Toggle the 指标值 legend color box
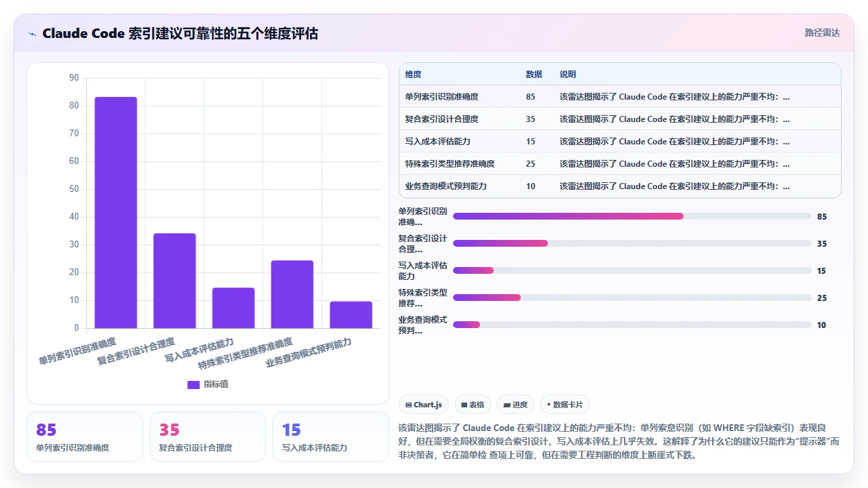This screenshot has height=488, width=868. [193, 384]
